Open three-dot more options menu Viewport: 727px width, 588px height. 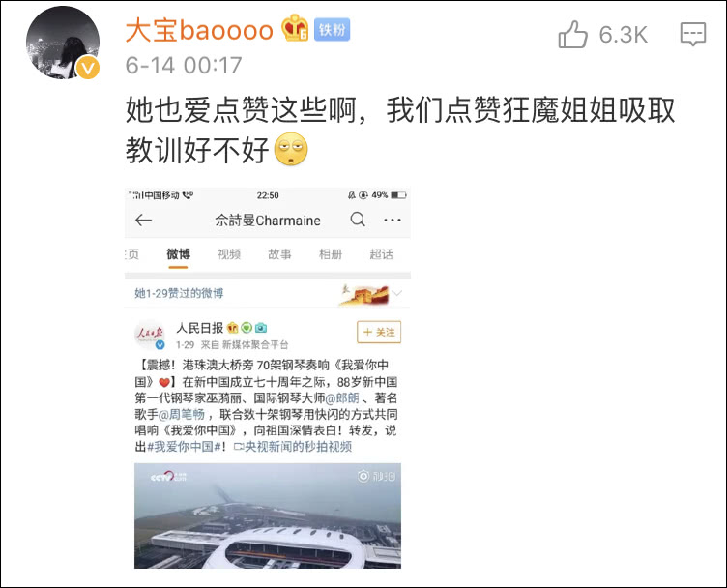[393, 220]
